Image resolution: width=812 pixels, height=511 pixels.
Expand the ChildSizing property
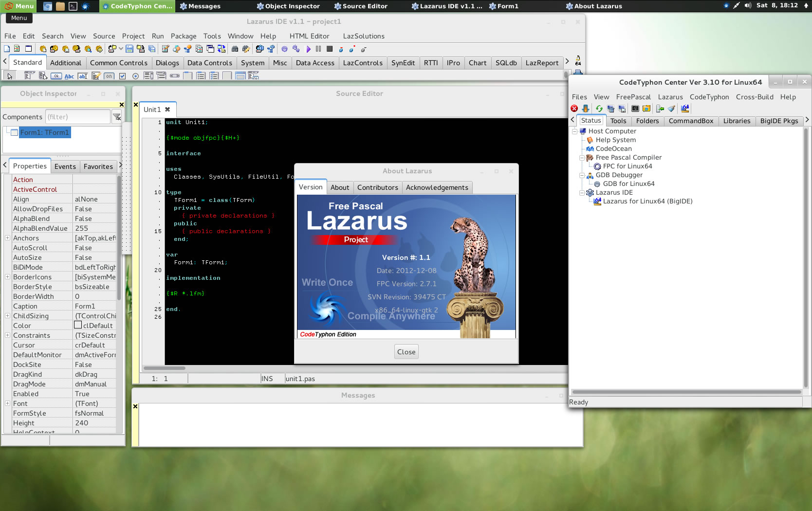7,316
